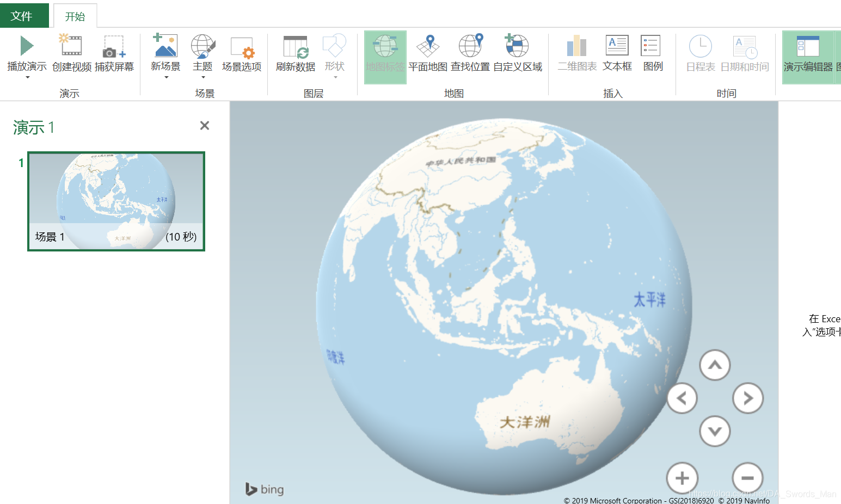The image size is (841, 504).
Task: Toggle Map Labels (地图标签) button
Action: [385, 57]
